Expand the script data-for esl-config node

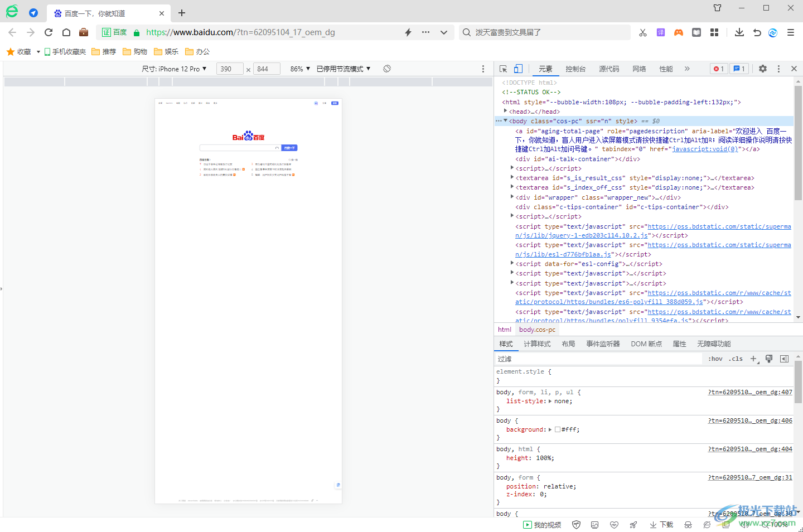point(512,263)
